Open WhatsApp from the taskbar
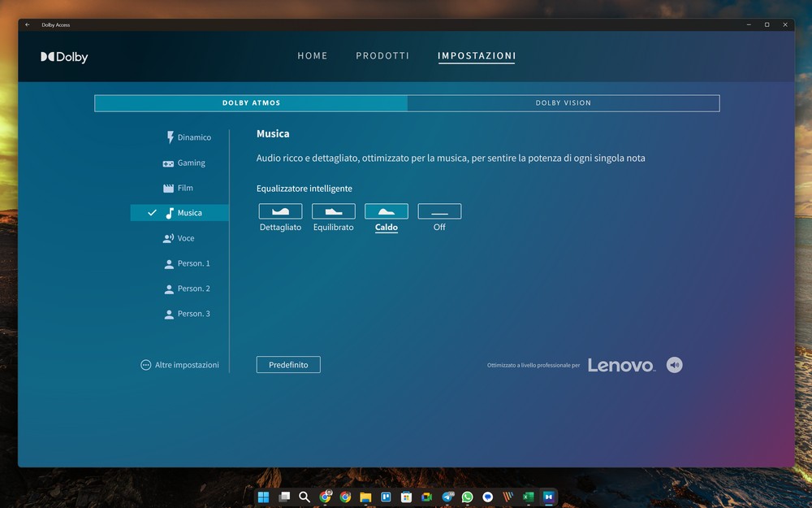Screen dimensions: 812x508 (x=468, y=497)
